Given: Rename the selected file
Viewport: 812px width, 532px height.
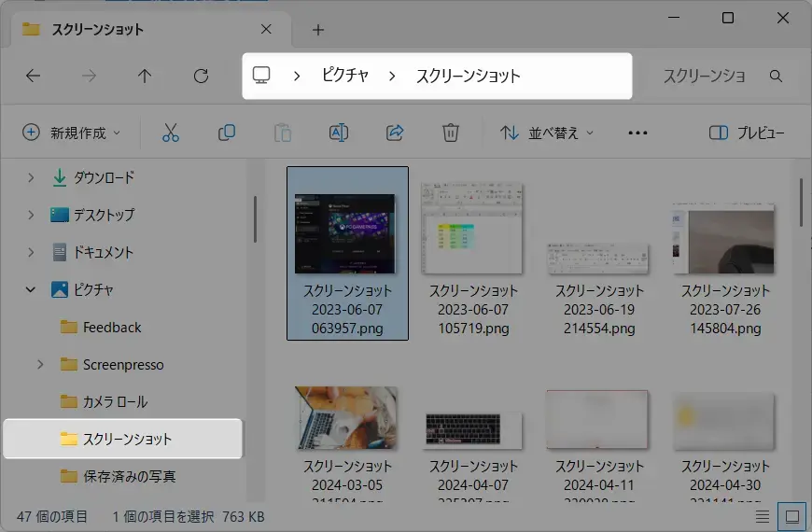Looking at the screenshot, I should tap(338, 133).
